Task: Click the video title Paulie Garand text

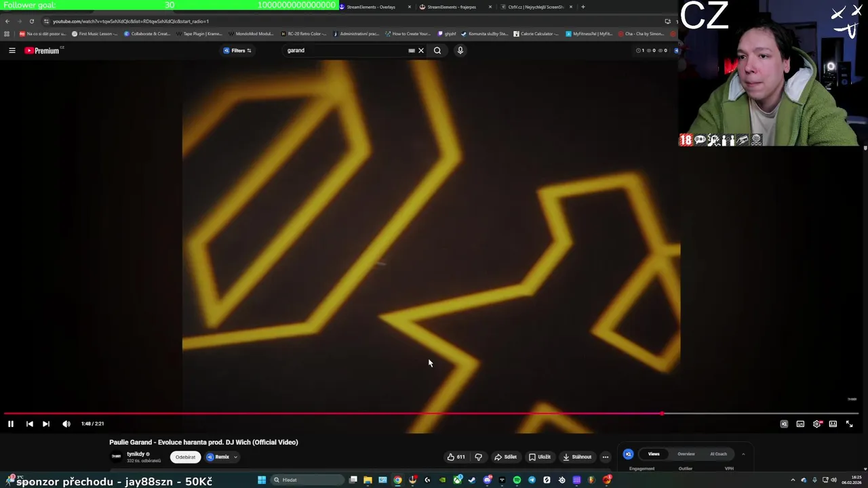Action: point(203,442)
